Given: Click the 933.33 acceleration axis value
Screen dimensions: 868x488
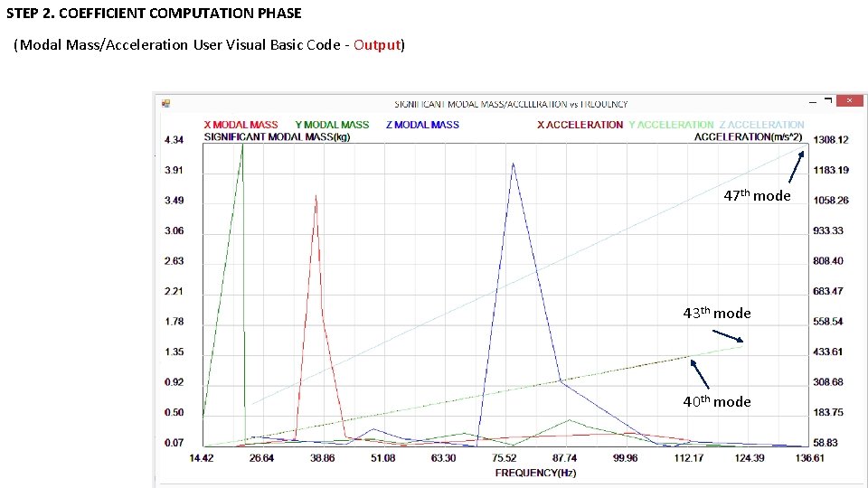Looking at the screenshot, I should click(828, 230).
